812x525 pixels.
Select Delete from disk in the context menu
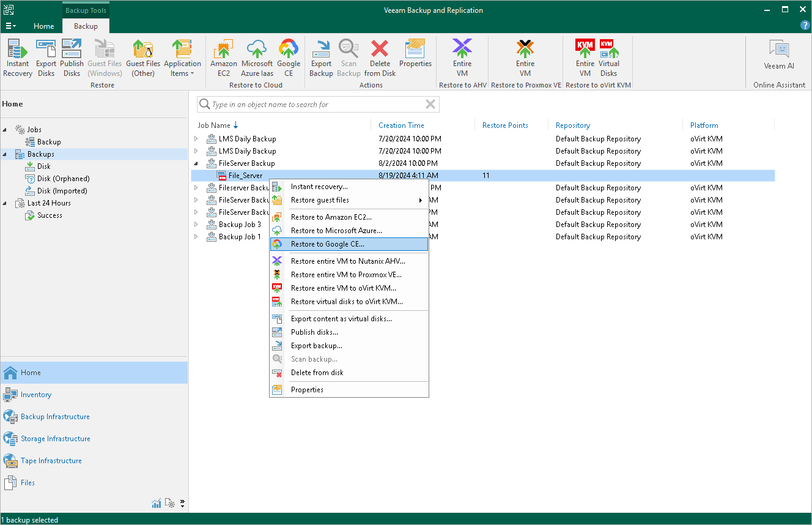349,373
